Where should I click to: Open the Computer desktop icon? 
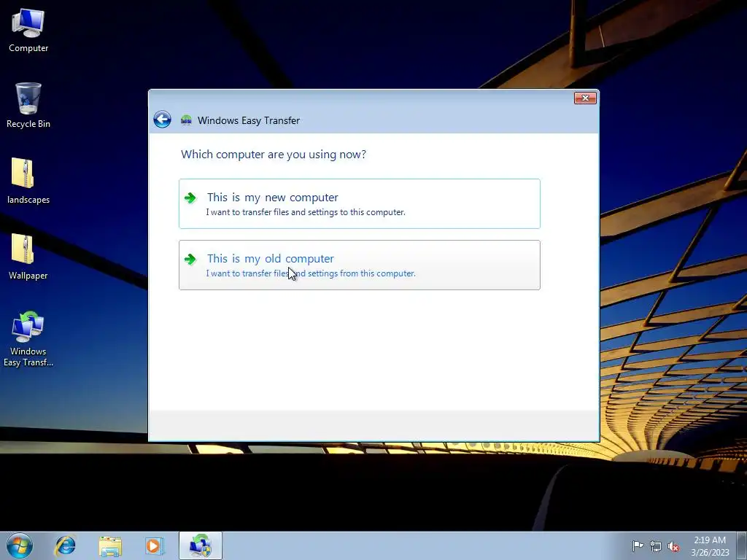pos(28,31)
